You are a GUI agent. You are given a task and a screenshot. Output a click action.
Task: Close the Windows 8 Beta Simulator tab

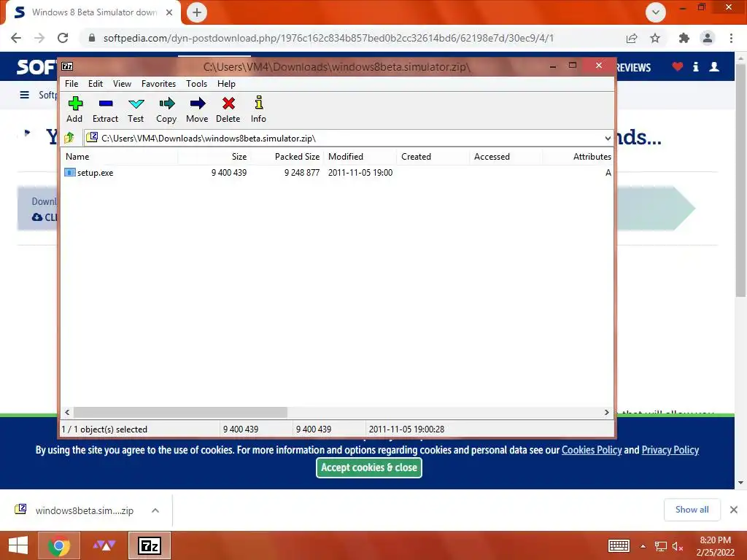click(169, 12)
